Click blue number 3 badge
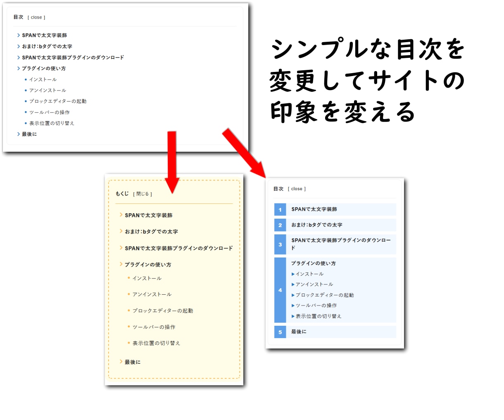The width and height of the screenshot is (504, 420). [280, 244]
